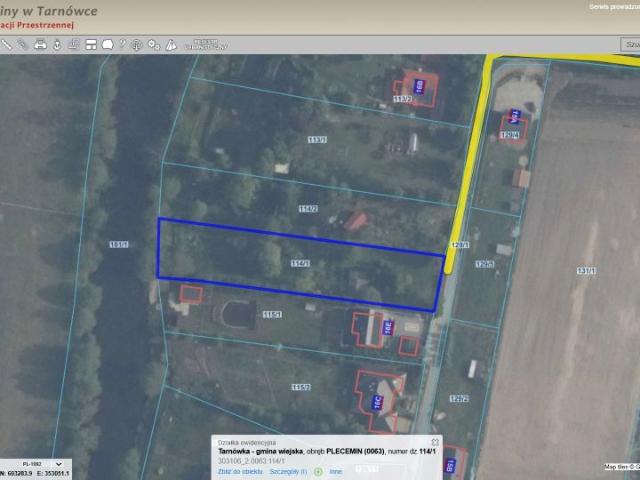This screenshot has height=480, width=640.
Task: Open 'Szczegóły' details link in popup
Action: pos(288,470)
